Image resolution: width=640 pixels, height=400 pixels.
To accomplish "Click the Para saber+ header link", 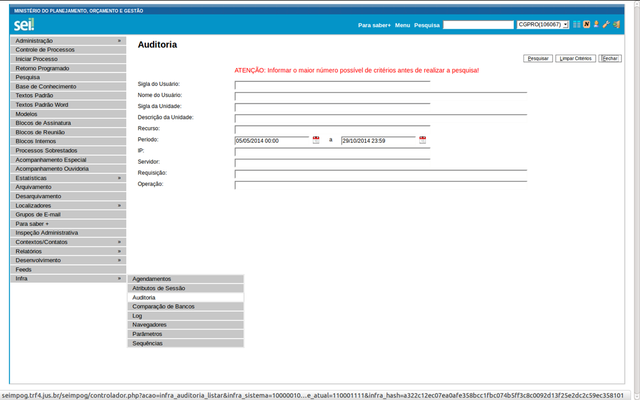I will click(374, 23).
